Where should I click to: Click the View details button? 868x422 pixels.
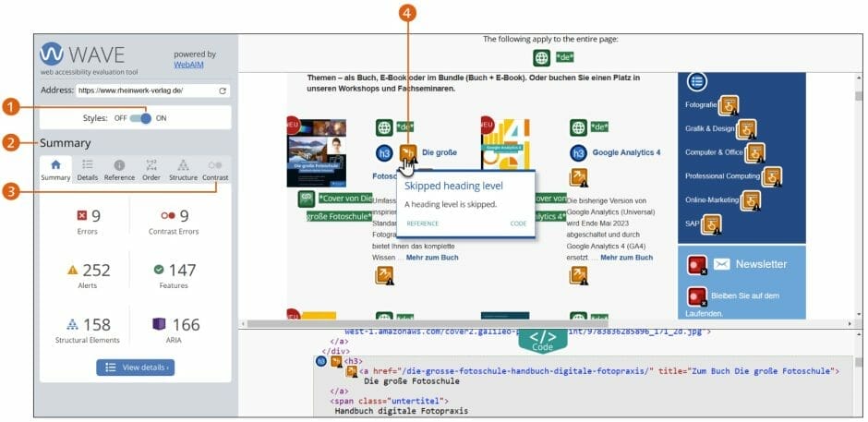point(136,368)
